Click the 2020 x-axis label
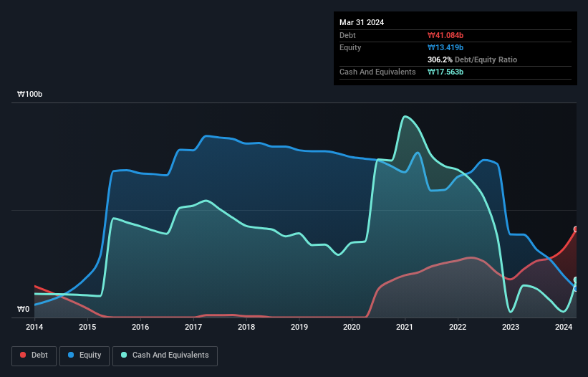This screenshot has height=377, width=588. point(352,327)
